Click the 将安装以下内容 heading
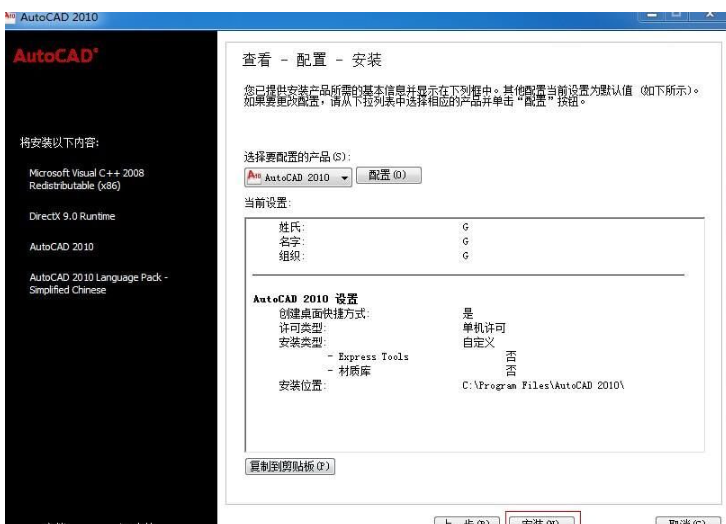Image resolution: width=726 pixels, height=524 pixels. point(59,143)
